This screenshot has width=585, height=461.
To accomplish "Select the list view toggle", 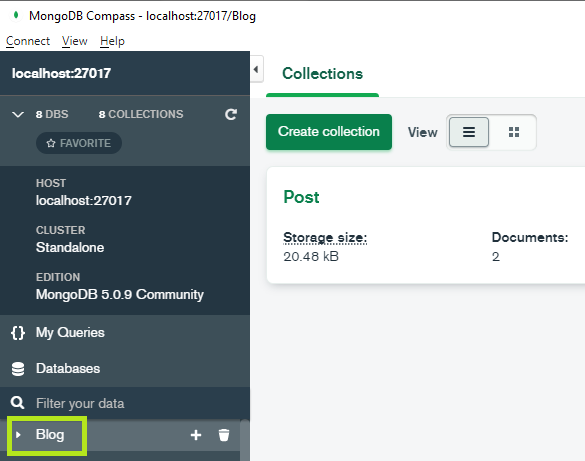I will [469, 132].
